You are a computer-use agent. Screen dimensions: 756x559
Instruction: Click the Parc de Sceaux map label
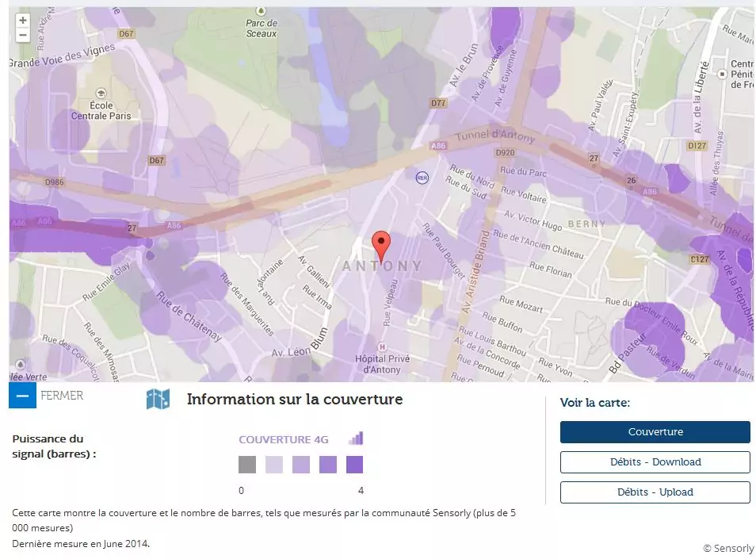tap(261, 29)
